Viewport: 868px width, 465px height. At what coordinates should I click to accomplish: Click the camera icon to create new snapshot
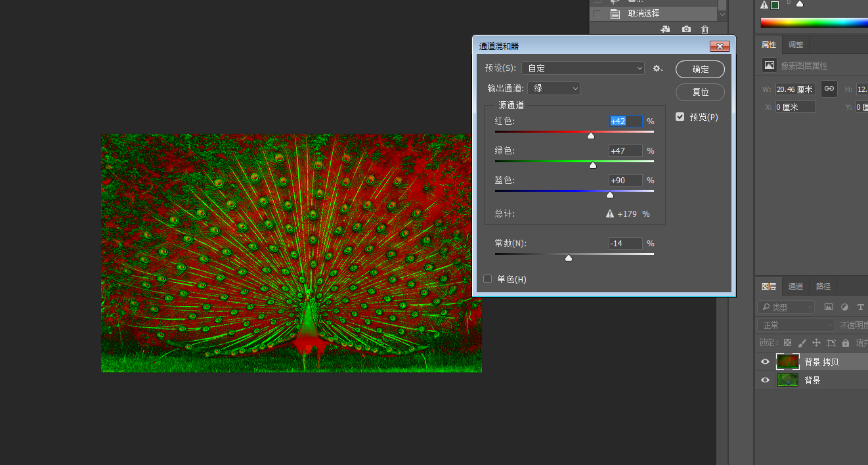pos(686,30)
